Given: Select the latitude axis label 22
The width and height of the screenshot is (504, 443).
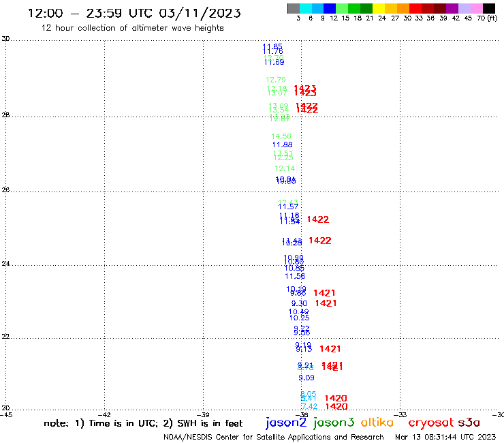Looking at the screenshot, I should coord(5,336).
